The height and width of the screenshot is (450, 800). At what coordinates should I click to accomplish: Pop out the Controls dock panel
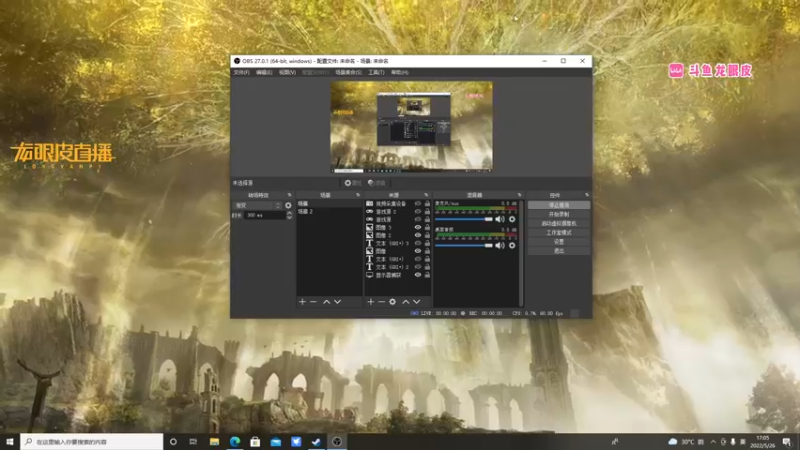(587, 195)
